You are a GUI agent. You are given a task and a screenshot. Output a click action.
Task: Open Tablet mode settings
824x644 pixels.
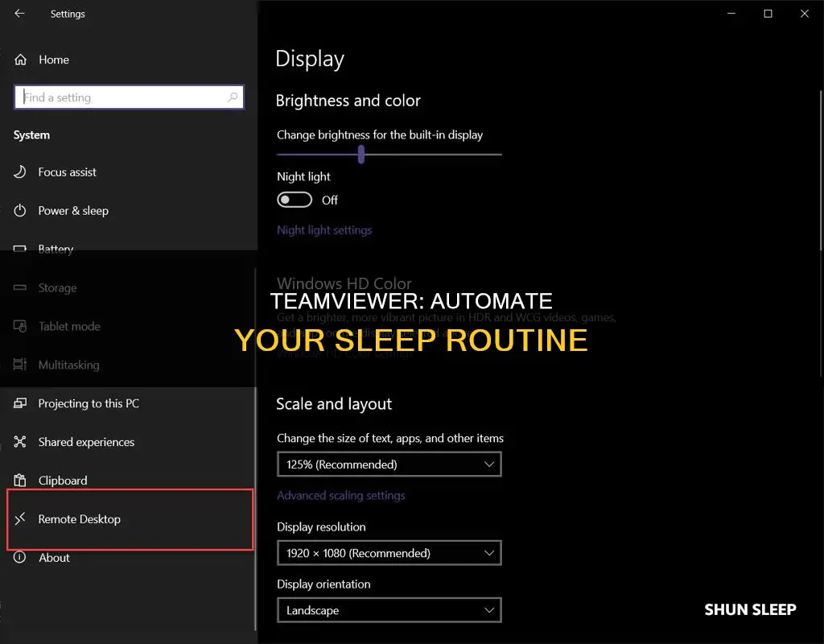(69, 327)
